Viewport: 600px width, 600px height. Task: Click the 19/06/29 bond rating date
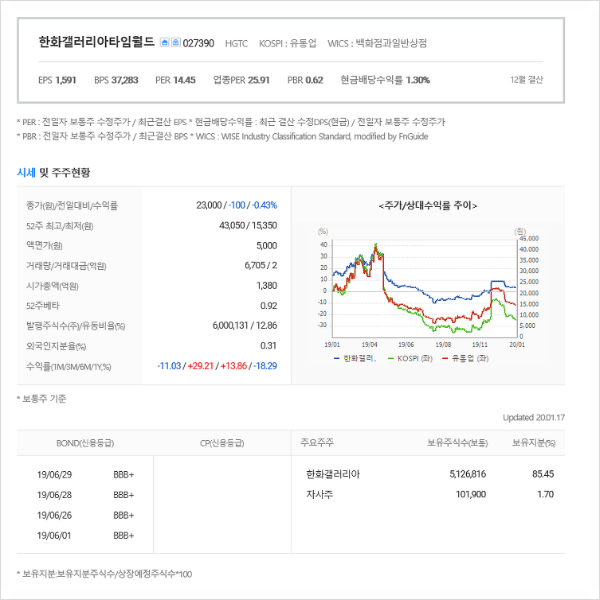click(x=54, y=474)
